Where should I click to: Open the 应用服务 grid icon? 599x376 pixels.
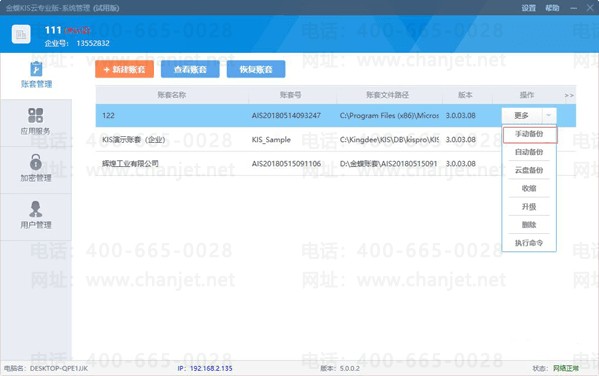[x=36, y=115]
